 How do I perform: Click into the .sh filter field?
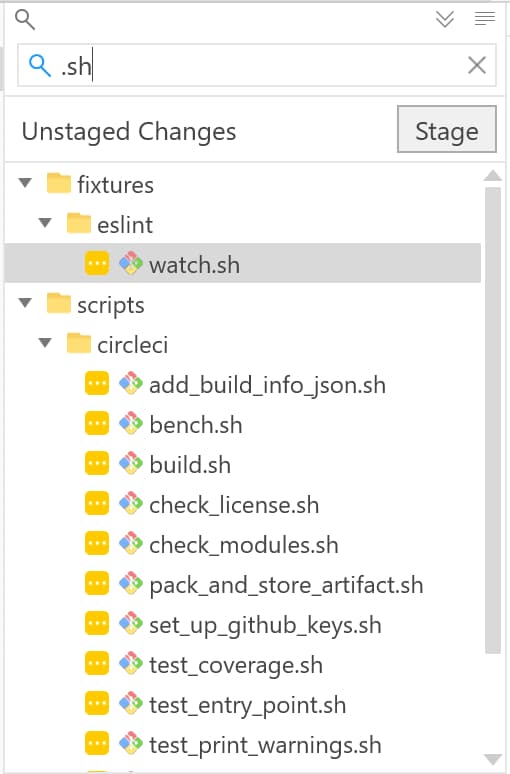257,65
